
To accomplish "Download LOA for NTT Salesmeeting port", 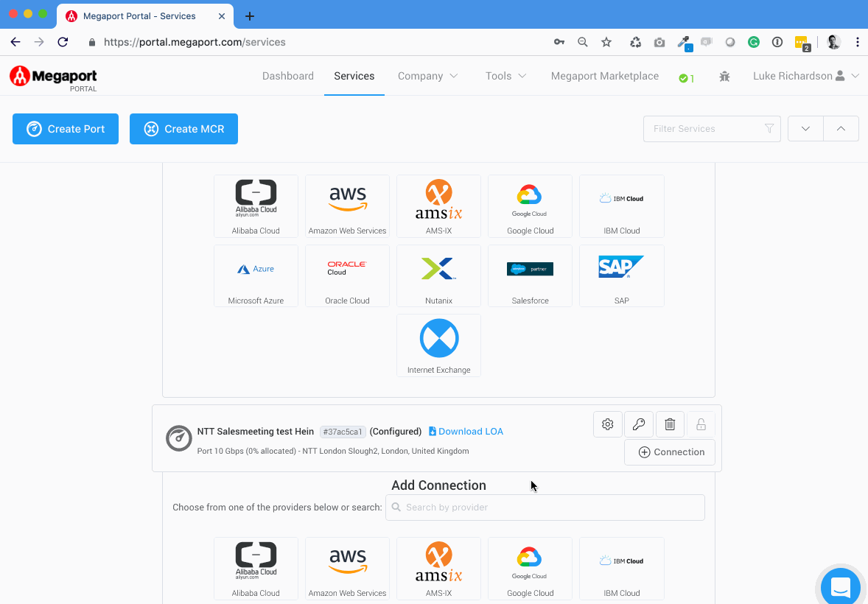I will [x=466, y=431].
